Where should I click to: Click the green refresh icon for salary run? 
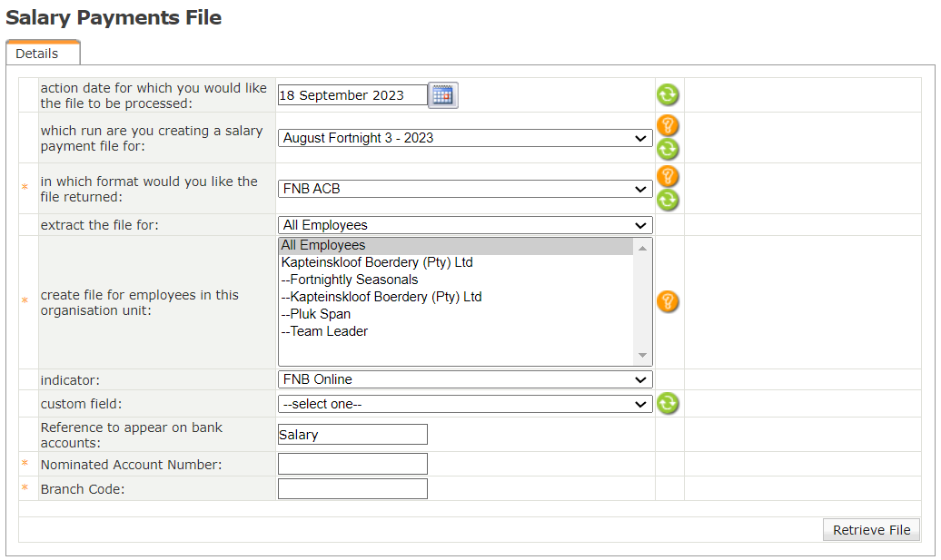pyautogui.click(x=668, y=150)
